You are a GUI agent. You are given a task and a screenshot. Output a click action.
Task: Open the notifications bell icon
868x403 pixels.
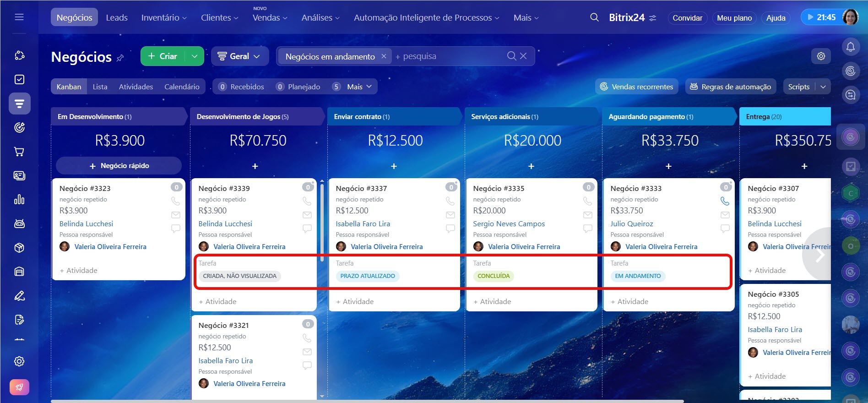[850, 47]
